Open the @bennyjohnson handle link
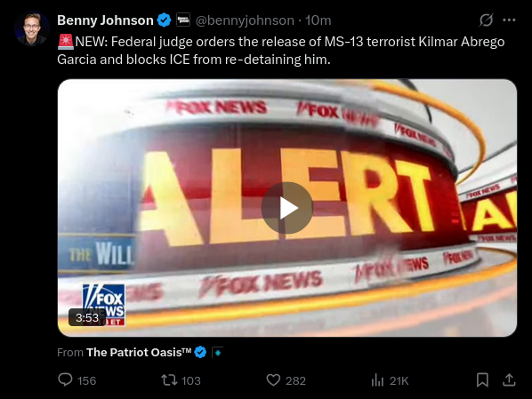 click(245, 20)
